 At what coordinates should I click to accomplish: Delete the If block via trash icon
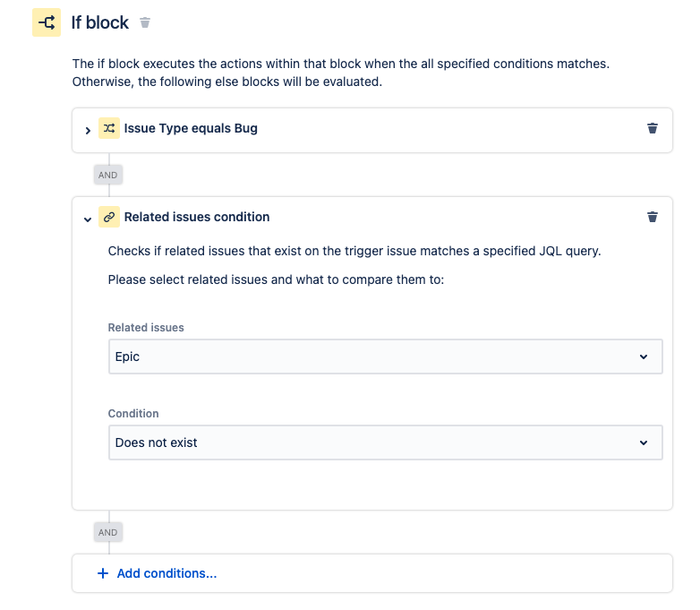click(x=145, y=22)
